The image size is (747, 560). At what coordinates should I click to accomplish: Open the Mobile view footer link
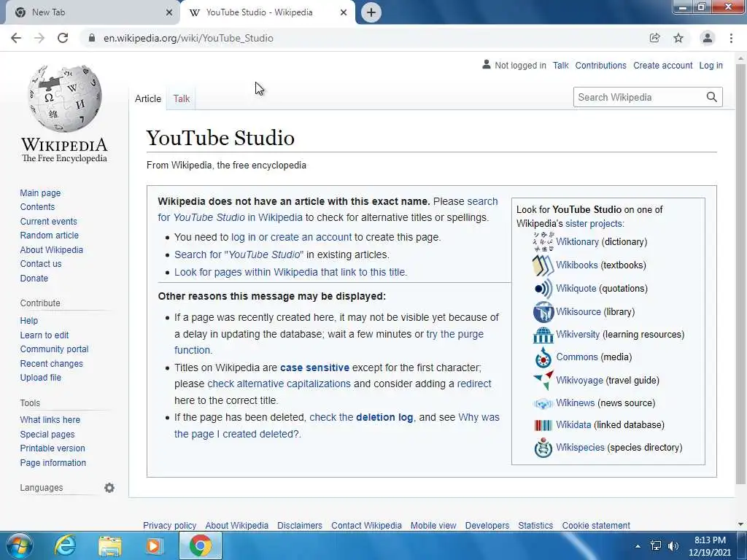[433, 525]
